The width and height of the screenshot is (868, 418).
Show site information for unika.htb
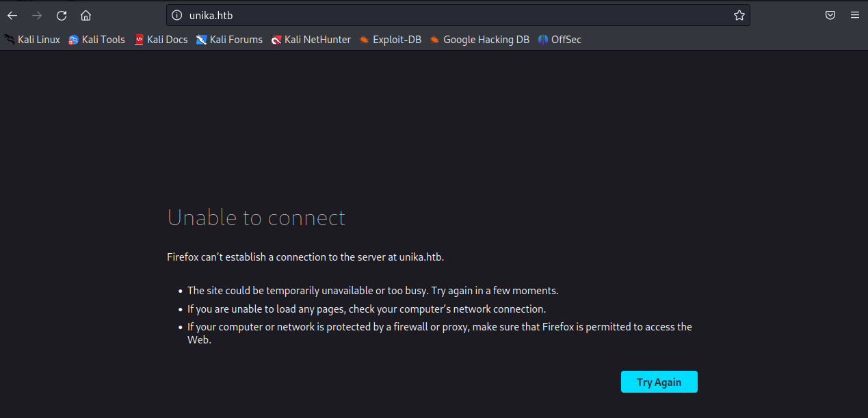[177, 15]
